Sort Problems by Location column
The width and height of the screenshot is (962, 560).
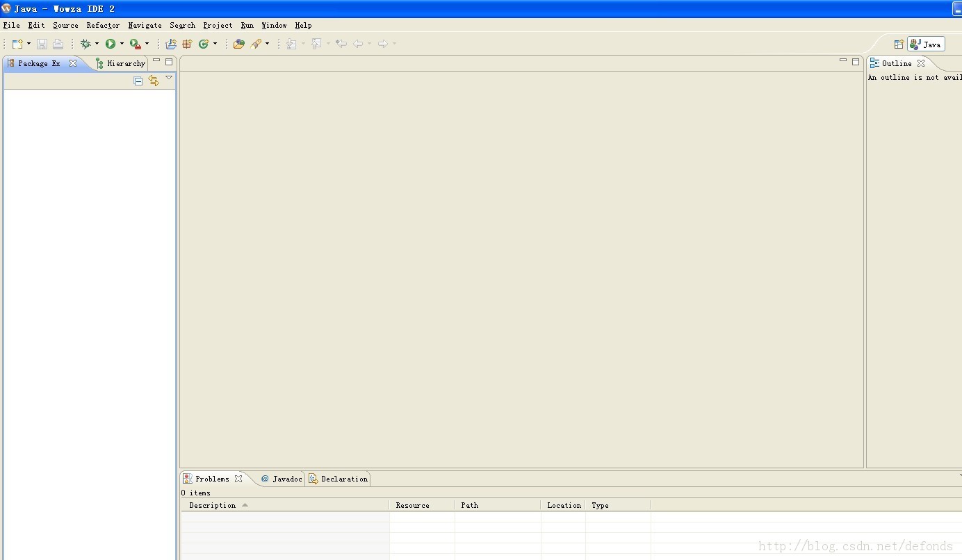click(x=563, y=505)
